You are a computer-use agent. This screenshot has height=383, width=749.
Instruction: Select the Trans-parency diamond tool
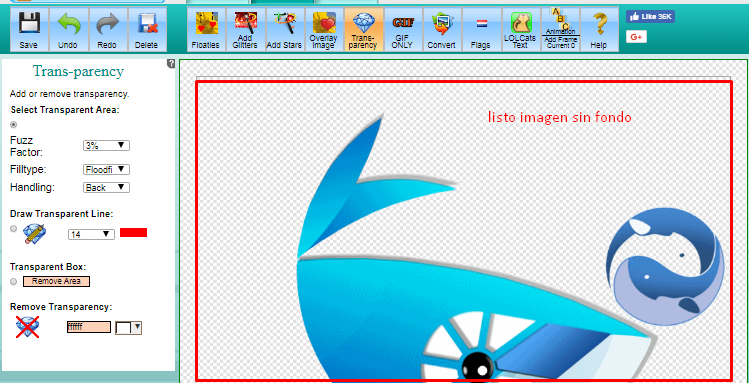tap(363, 30)
